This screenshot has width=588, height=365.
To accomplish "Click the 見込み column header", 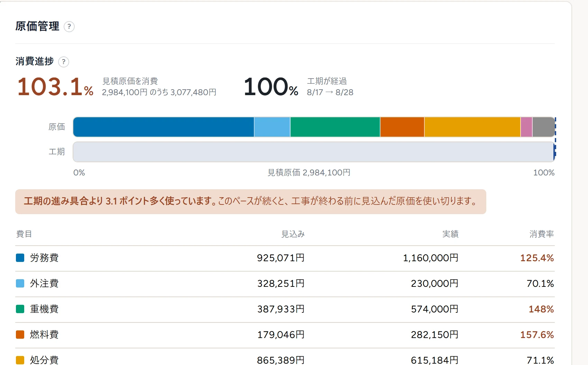I will [x=293, y=234].
